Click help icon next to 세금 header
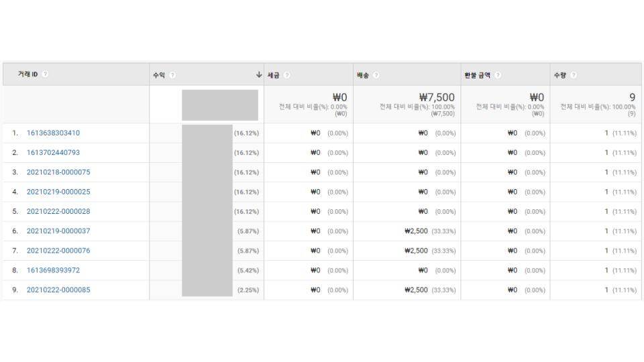 (x=286, y=75)
